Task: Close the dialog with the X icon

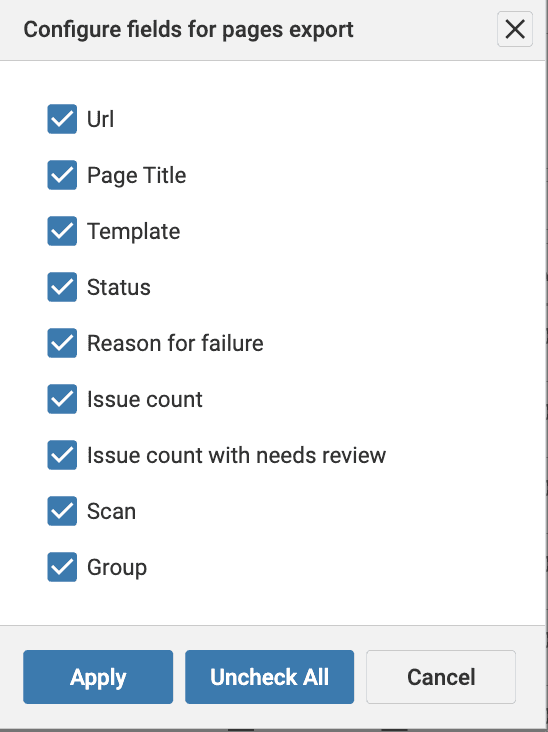Action: [x=515, y=29]
